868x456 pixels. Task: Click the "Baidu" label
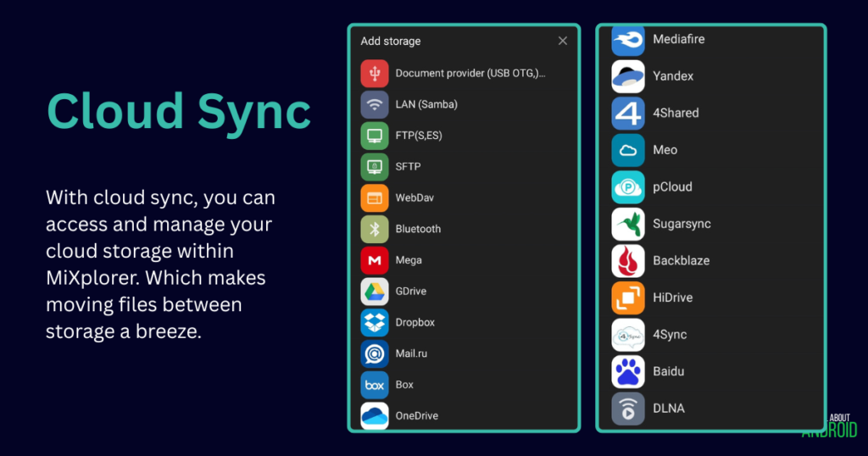click(668, 371)
